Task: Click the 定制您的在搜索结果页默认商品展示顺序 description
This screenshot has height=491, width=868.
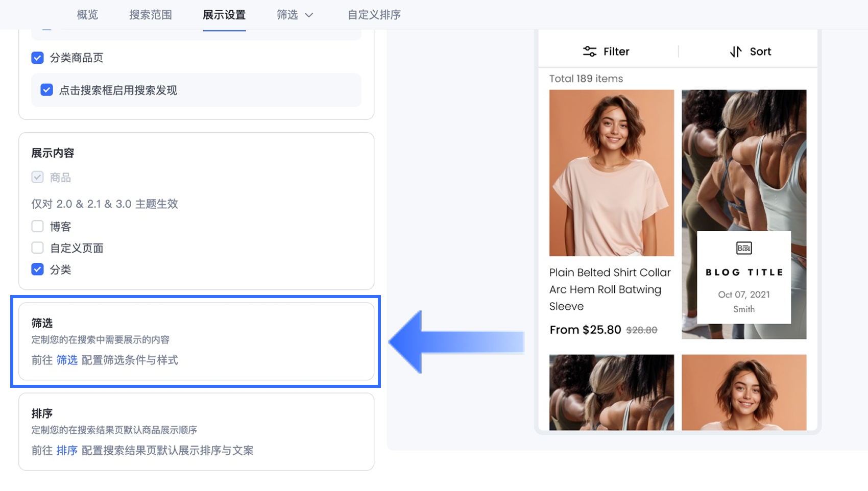Action: (114, 430)
